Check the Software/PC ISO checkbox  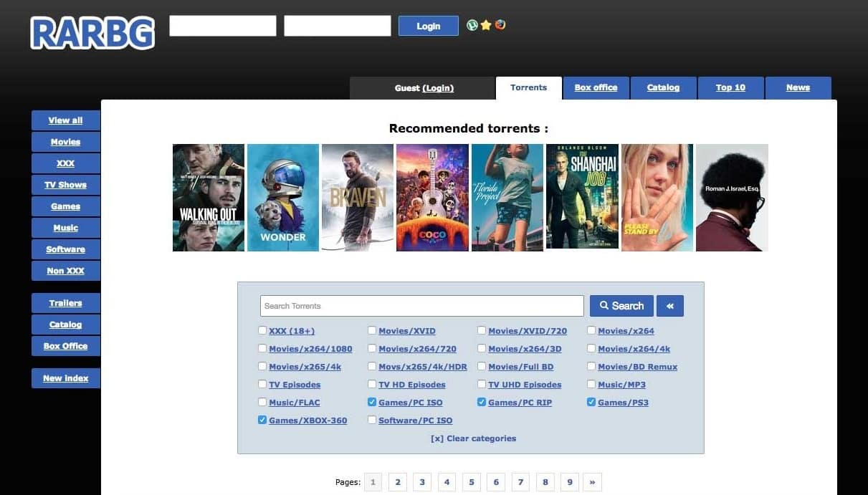[x=372, y=420]
